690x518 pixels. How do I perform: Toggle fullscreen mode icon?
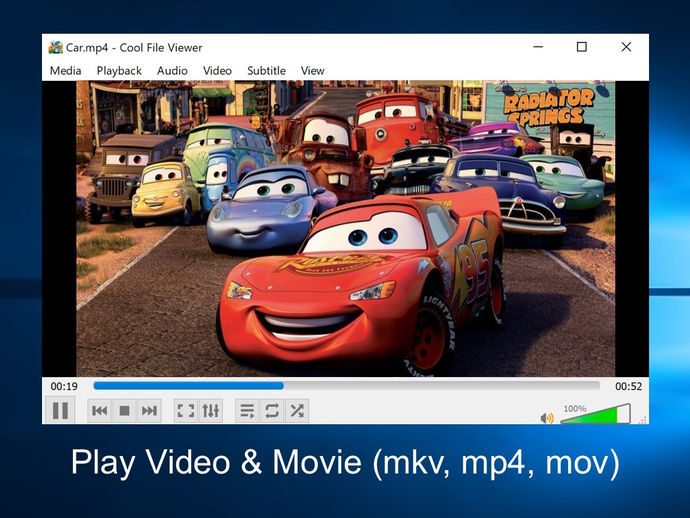click(x=186, y=411)
